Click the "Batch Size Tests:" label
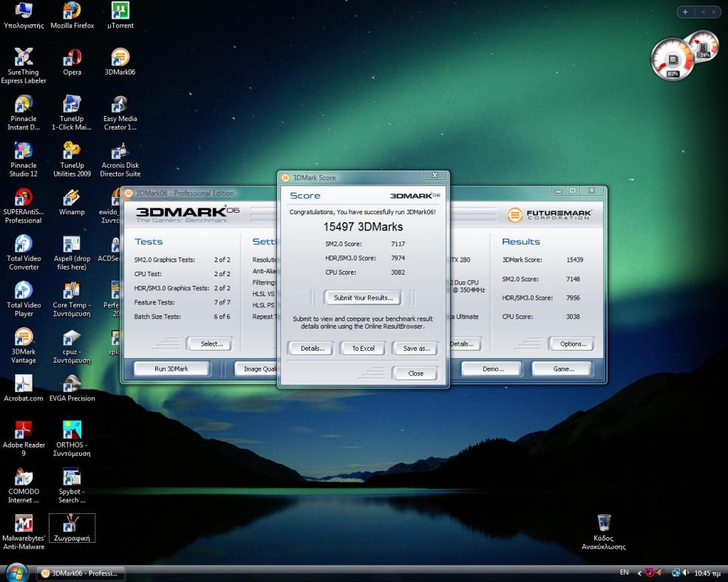The width and height of the screenshot is (728, 582). click(x=157, y=317)
